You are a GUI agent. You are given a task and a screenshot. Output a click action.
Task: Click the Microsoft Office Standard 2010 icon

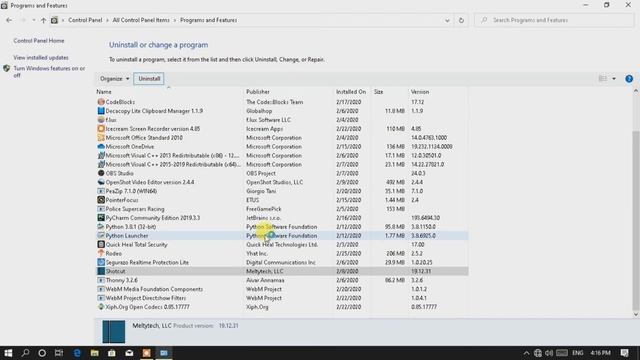(x=101, y=138)
